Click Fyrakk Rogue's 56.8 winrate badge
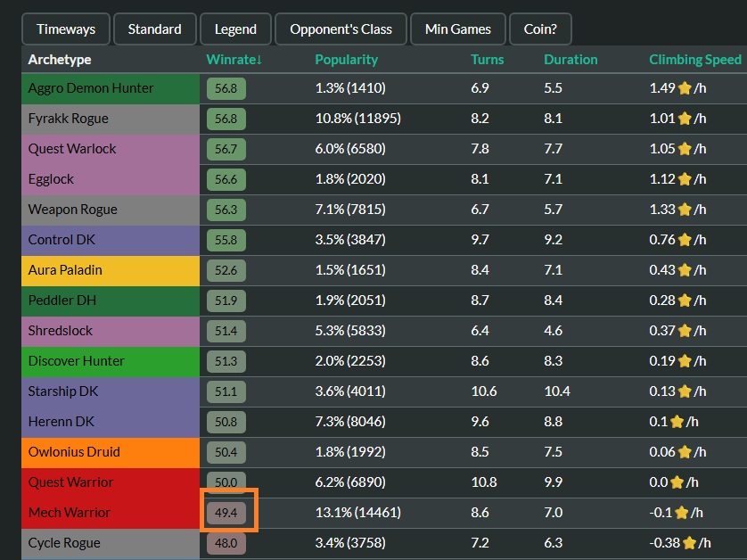This screenshot has width=747, height=560. pos(226,119)
